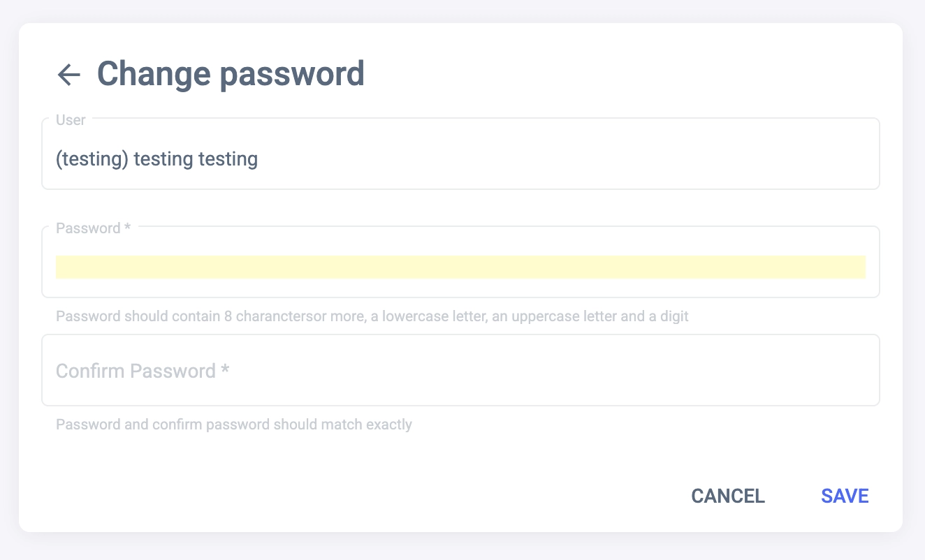
Task: Click the 'User' floating field label
Action: (71, 120)
